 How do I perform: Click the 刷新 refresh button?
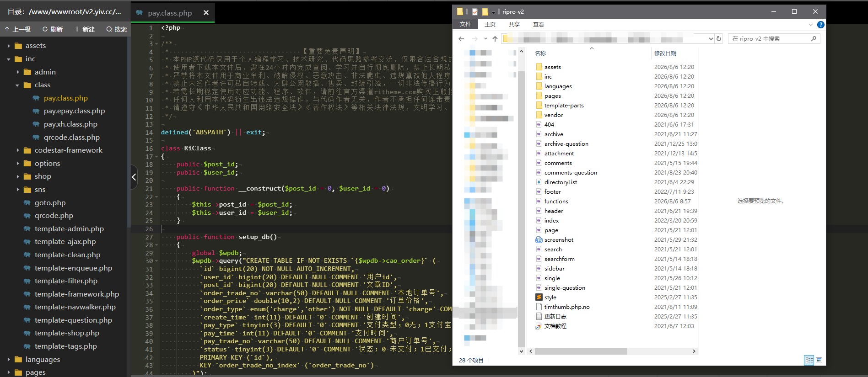pyautogui.click(x=53, y=29)
